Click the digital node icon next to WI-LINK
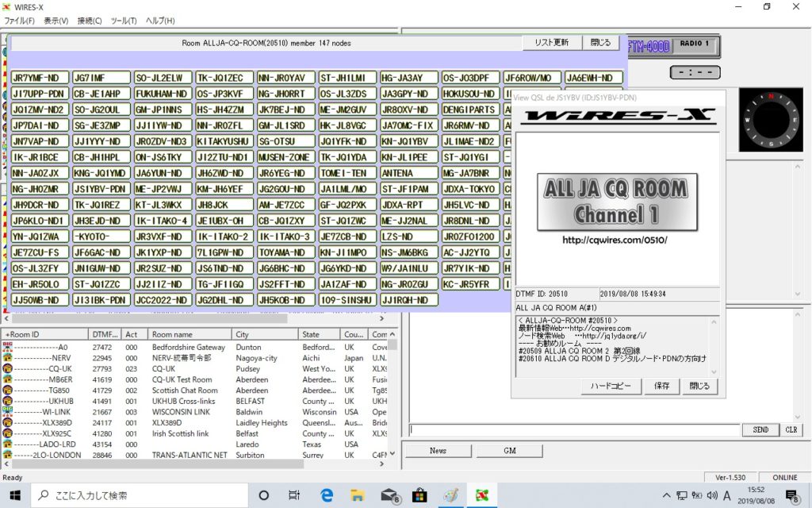The image size is (812, 508). (7, 411)
